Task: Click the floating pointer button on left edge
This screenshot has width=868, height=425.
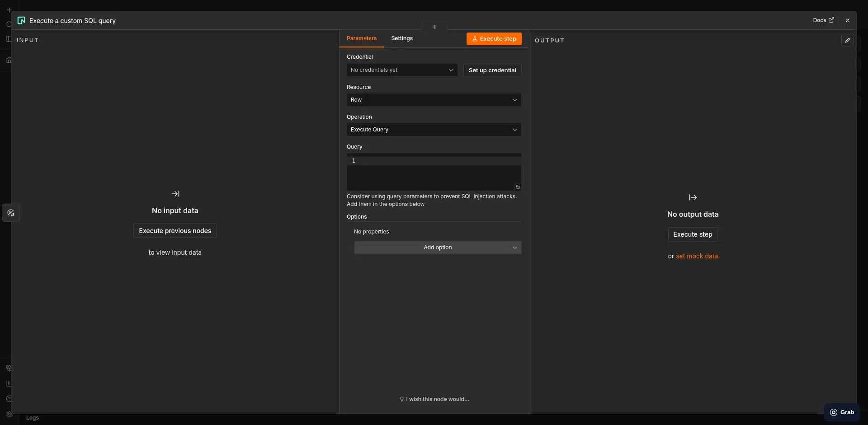Action: click(x=11, y=213)
